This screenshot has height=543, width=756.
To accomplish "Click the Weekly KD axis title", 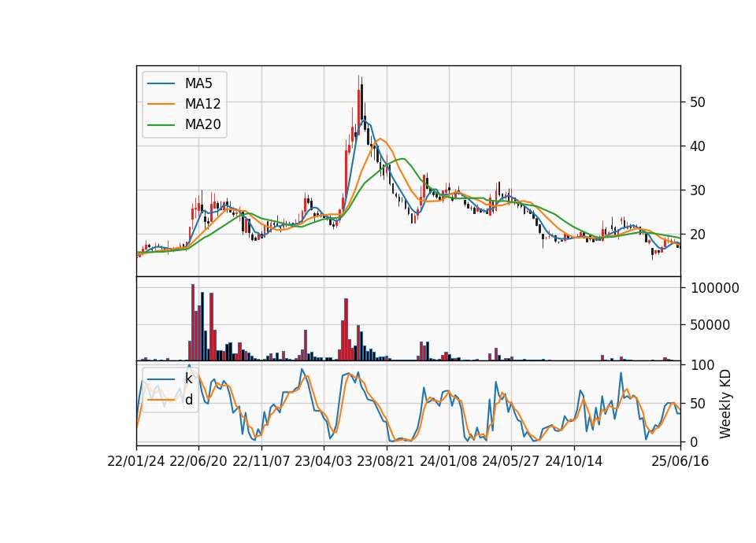I will click(x=725, y=404).
